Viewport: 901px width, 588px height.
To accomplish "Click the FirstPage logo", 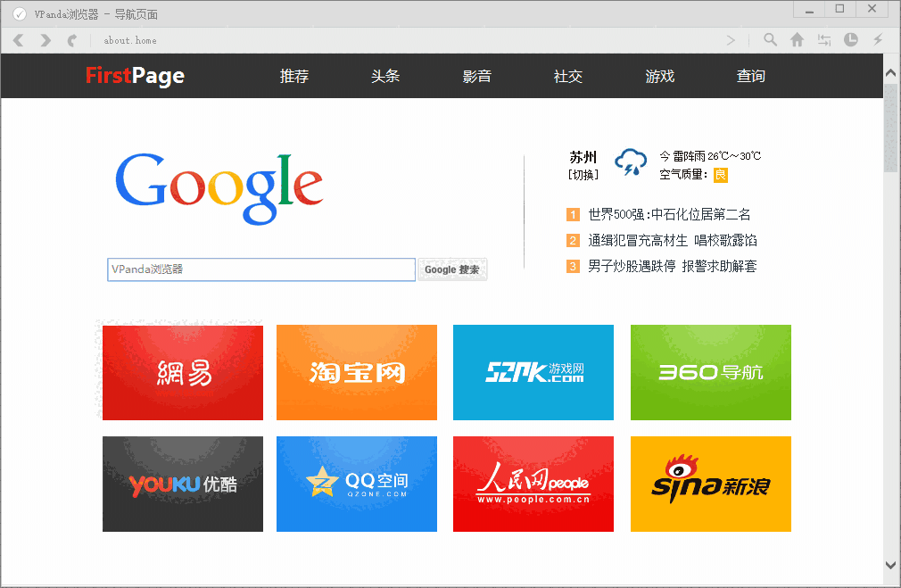I will tap(135, 76).
